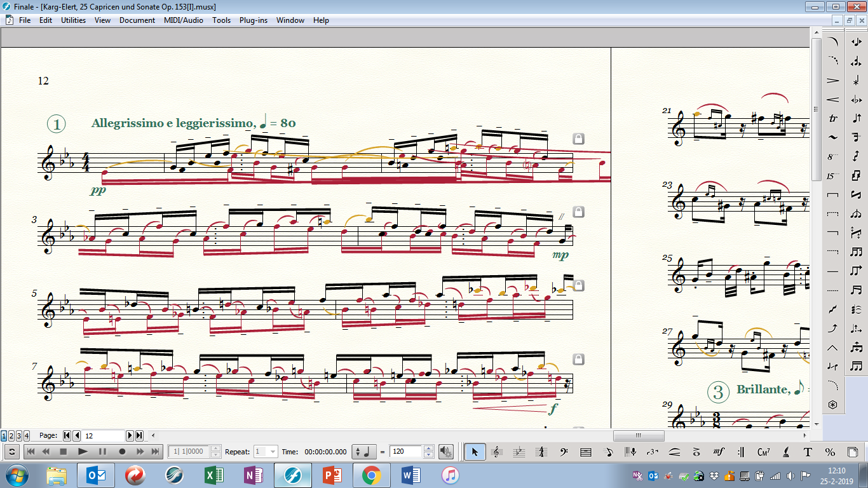868x488 pixels.
Task: Toggle the lock icon on the first system
Action: [578, 139]
